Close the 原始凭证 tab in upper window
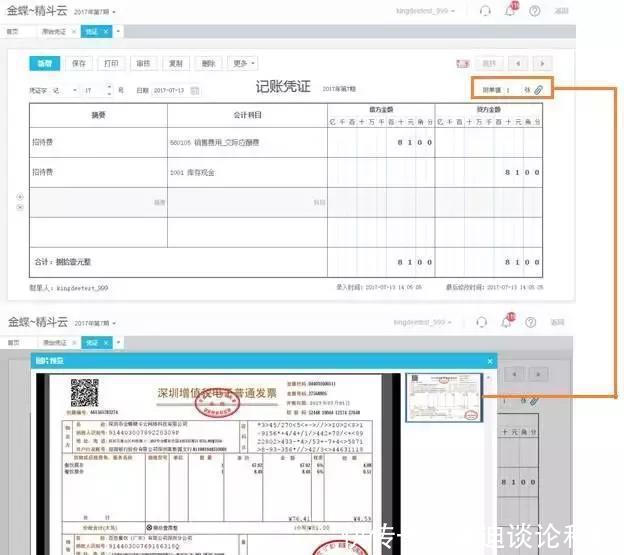The width and height of the screenshot is (624, 555). (74, 31)
